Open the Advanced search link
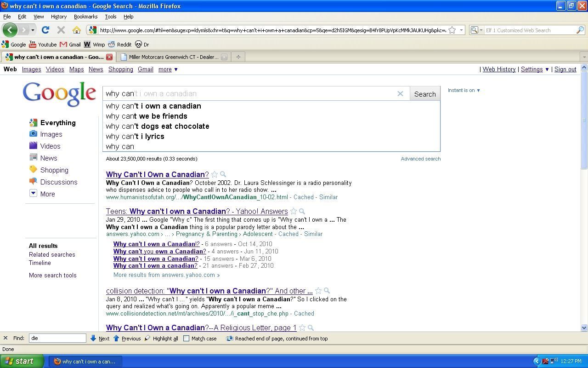The width and height of the screenshot is (588, 368). [x=421, y=159]
